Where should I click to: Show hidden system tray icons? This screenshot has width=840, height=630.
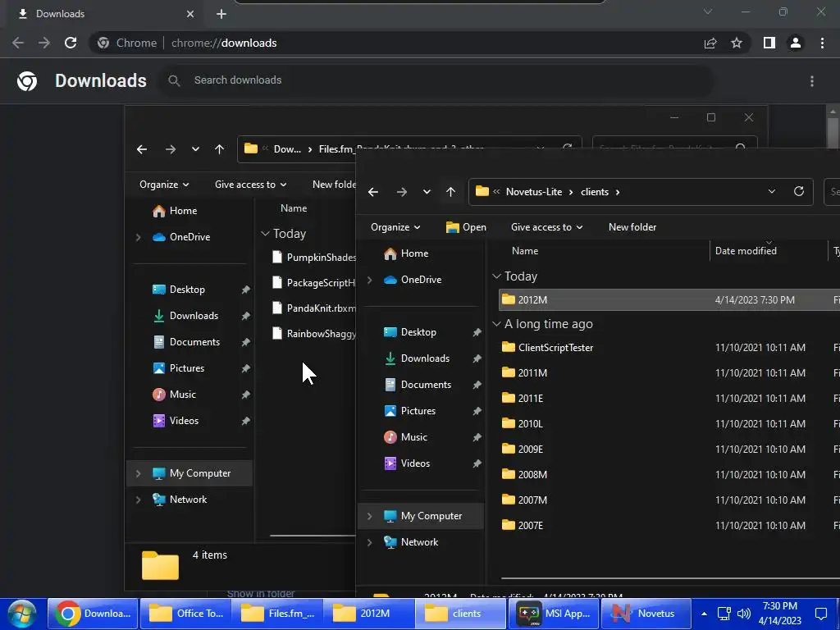(704, 614)
